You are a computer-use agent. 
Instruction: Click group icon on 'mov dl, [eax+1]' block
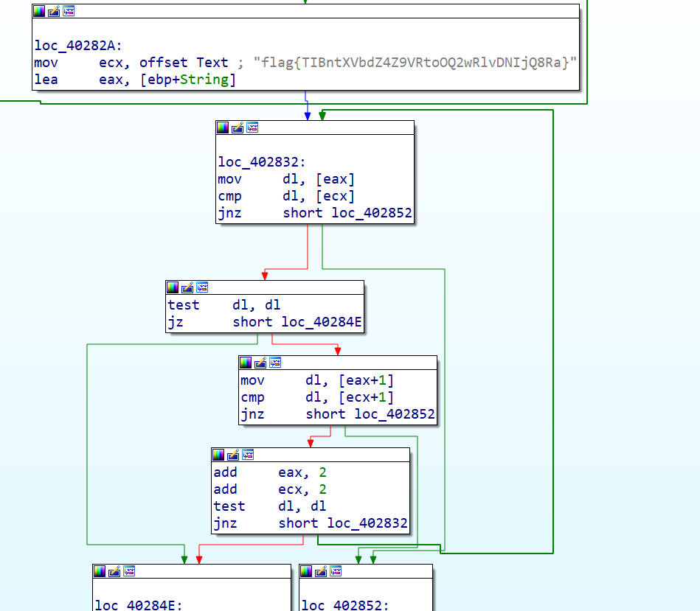[275, 363]
